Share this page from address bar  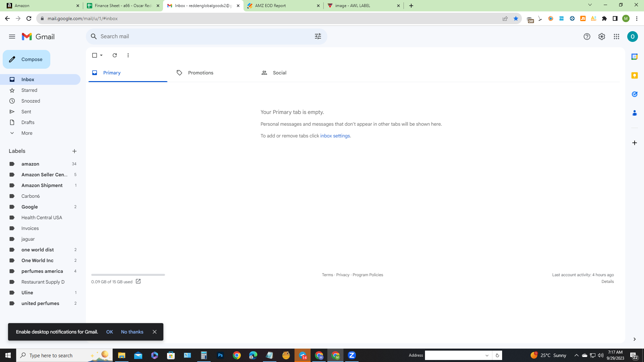(x=505, y=18)
